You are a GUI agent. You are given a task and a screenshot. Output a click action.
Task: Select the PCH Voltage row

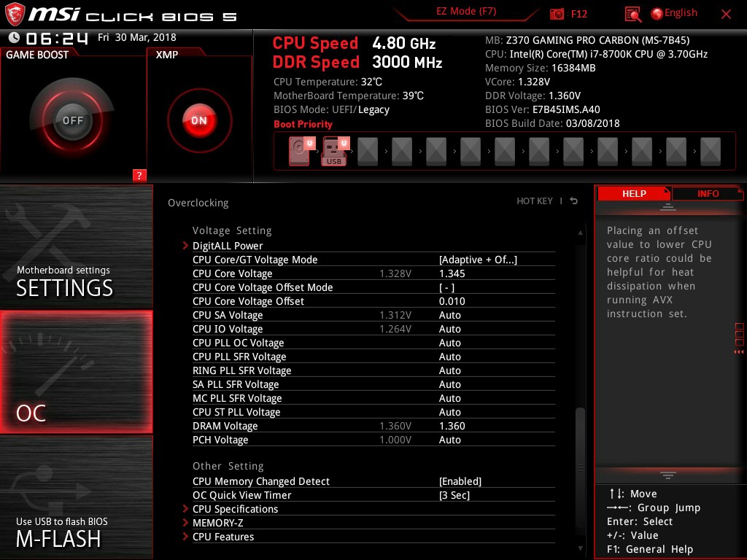click(x=373, y=440)
